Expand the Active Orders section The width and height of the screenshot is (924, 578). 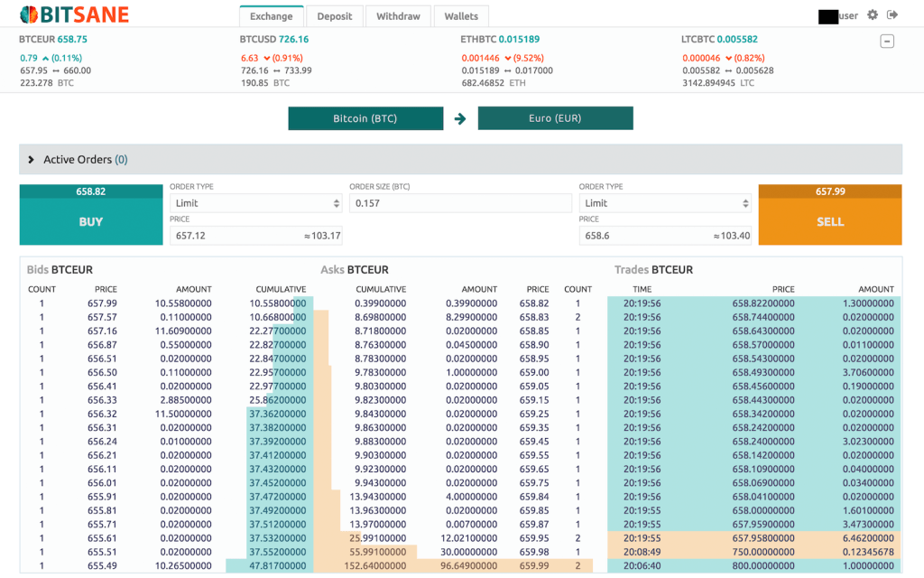pos(31,160)
